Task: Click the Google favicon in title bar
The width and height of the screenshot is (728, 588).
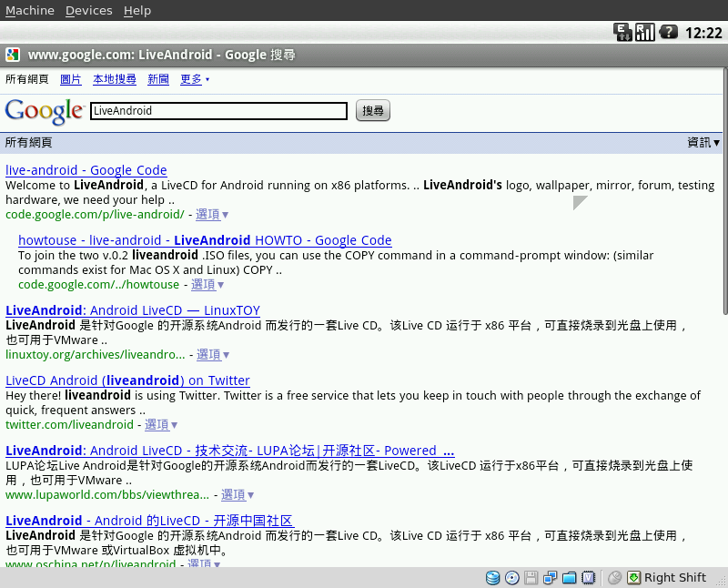Action: pos(13,55)
